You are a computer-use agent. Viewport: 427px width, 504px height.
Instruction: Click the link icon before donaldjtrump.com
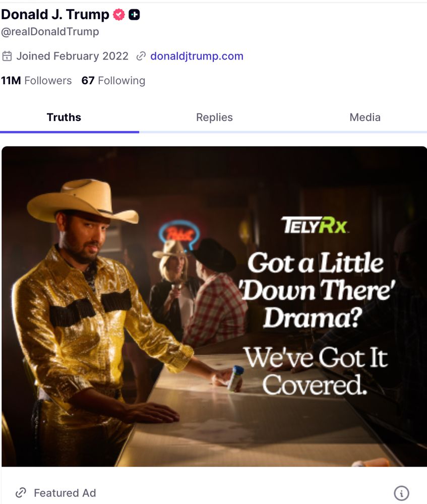142,56
